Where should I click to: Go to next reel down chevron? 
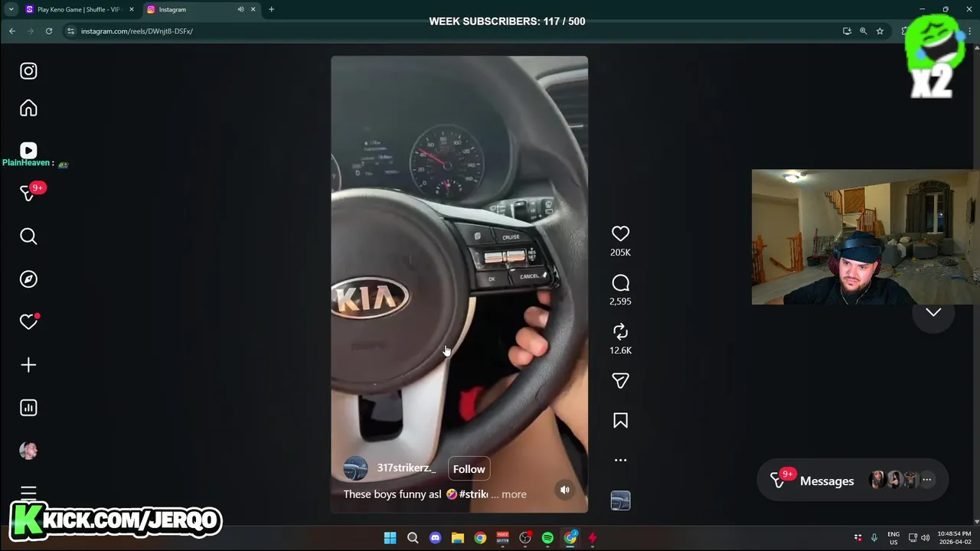933,312
